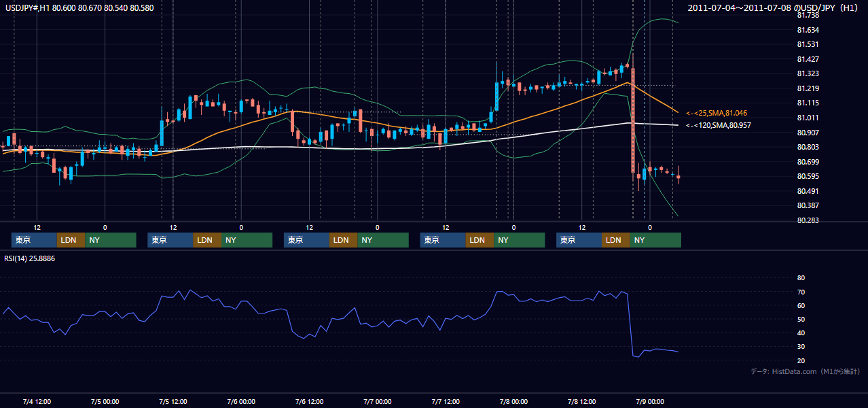Click the USDJPY#,H1 symbol header text
This screenshot has height=408, width=868.
pyautogui.click(x=78, y=7)
